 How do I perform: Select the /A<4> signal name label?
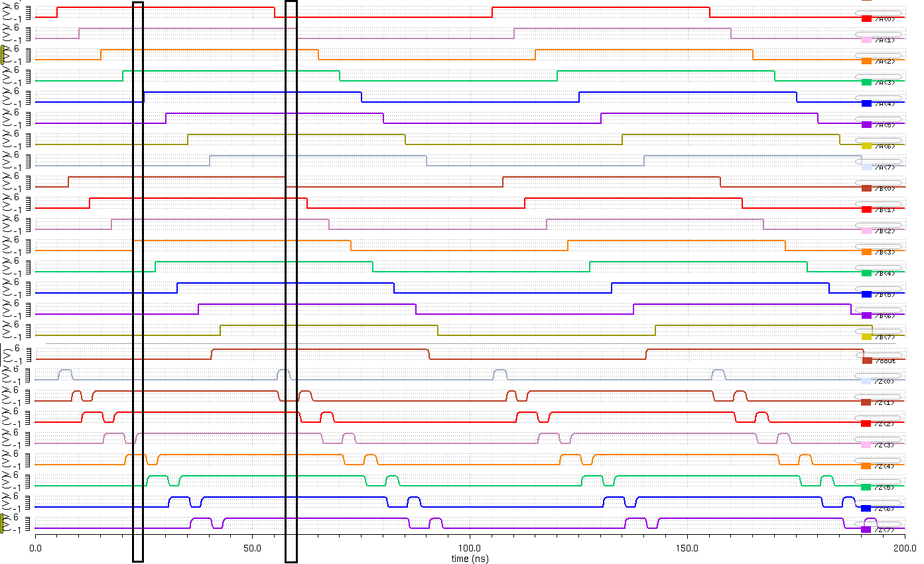[x=885, y=103]
